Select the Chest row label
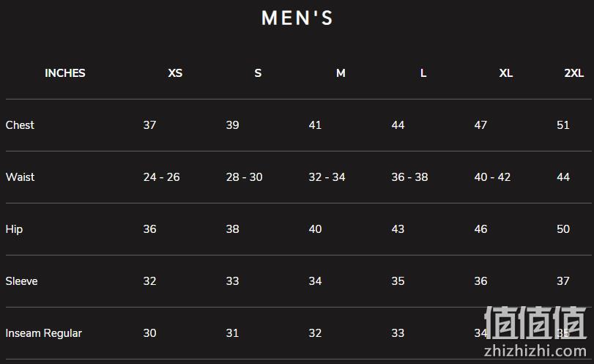 [x=20, y=125]
